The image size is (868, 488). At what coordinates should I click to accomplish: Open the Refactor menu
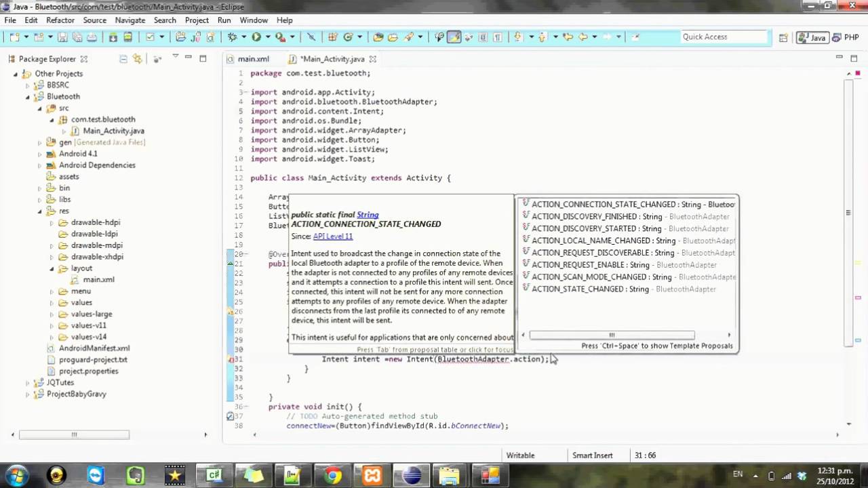pyautogui.click(x=60, y=20)
